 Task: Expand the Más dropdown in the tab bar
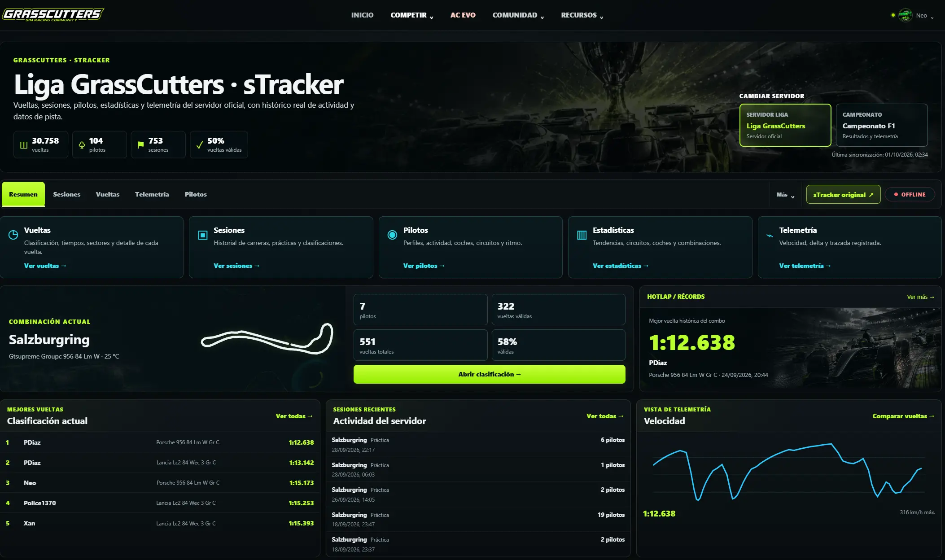785,195
